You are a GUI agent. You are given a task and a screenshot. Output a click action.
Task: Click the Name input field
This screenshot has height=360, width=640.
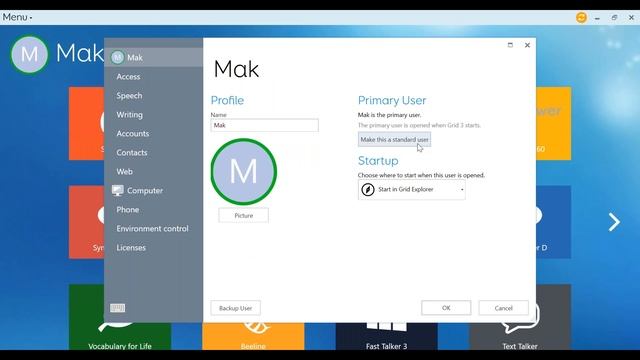pyautogui.click(x=264, y=125)
